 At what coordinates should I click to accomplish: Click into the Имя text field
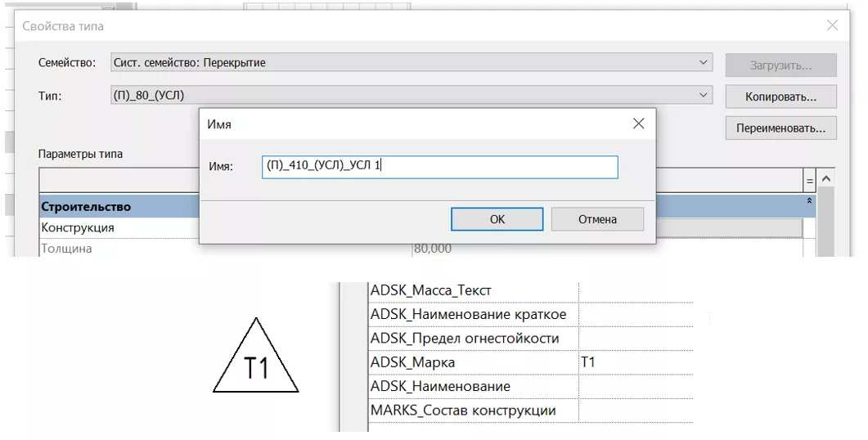tap(439, 167)
